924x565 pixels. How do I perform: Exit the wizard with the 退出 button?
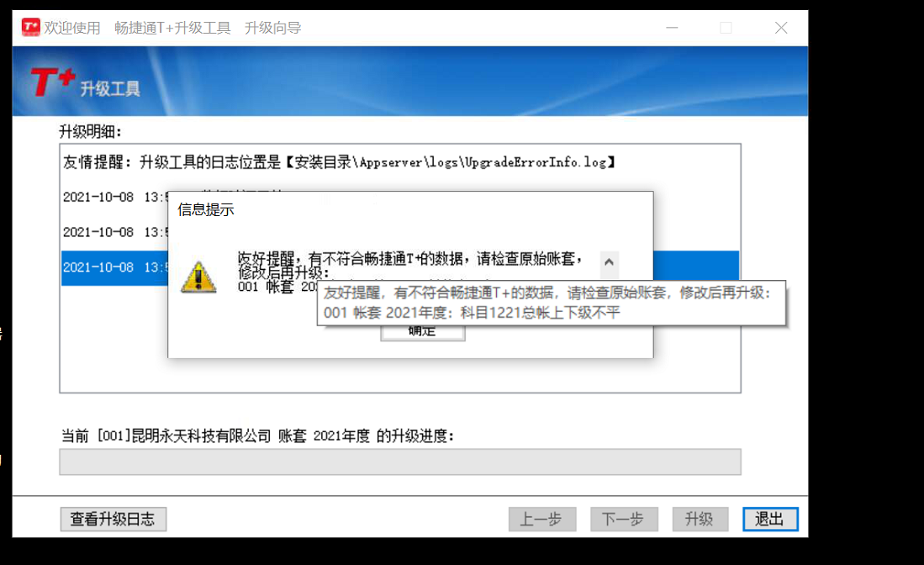[770, 519]
